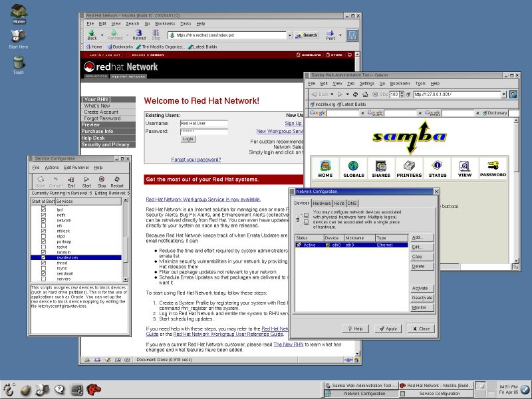Screen dimensions: 532x399
Task: Switch to the Hosts tab in Network Configuration
Action: click(x=339, y=203)
